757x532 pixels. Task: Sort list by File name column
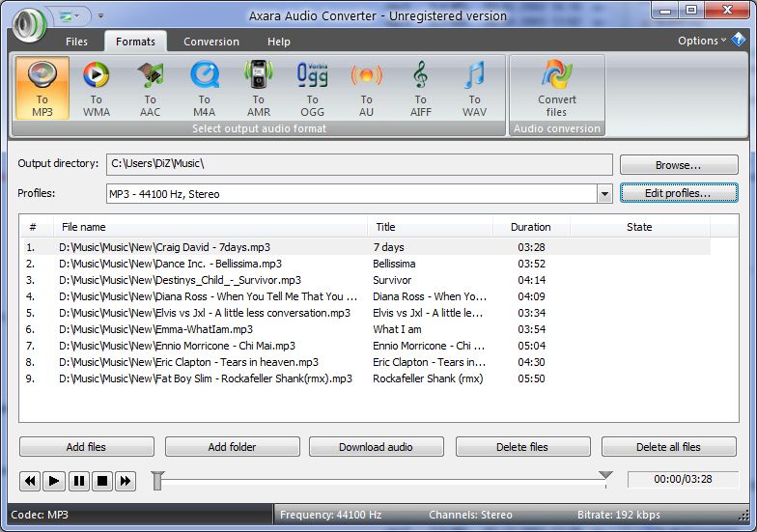(x=210, y=227)
